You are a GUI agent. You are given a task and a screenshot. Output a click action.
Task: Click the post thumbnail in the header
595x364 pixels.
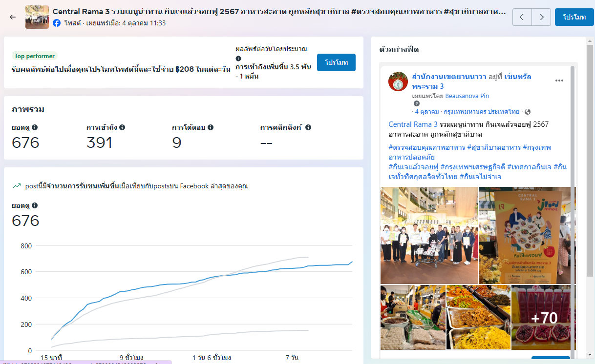click(x=37, y=17)
